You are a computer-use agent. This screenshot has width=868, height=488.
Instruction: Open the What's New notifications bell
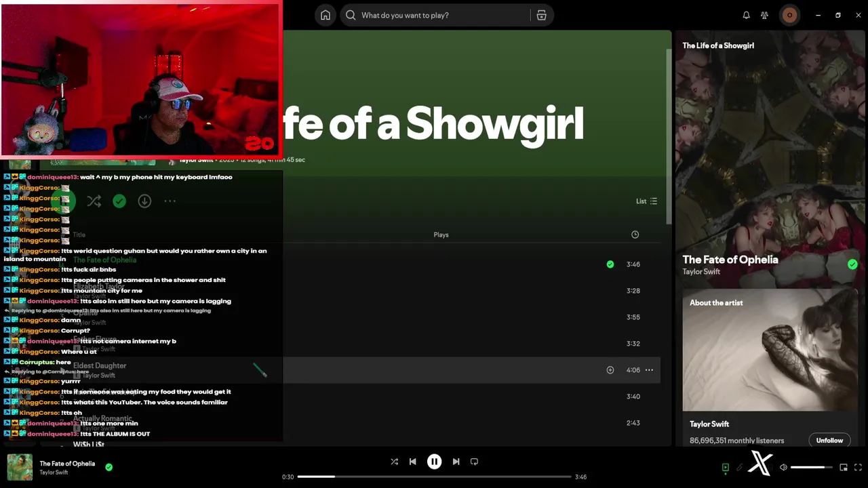(x=746, y=15)
